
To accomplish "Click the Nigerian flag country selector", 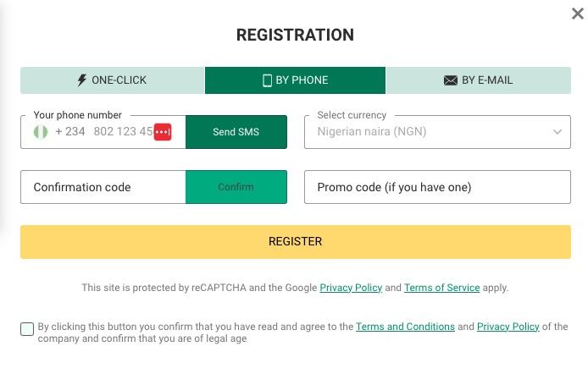I will pyautogui.click(x=41, y=132).
